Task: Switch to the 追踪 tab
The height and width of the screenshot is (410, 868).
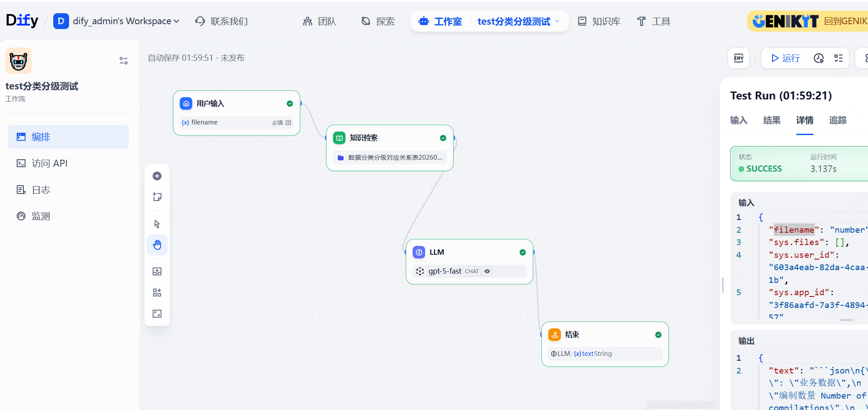Action: coord(837,120)
